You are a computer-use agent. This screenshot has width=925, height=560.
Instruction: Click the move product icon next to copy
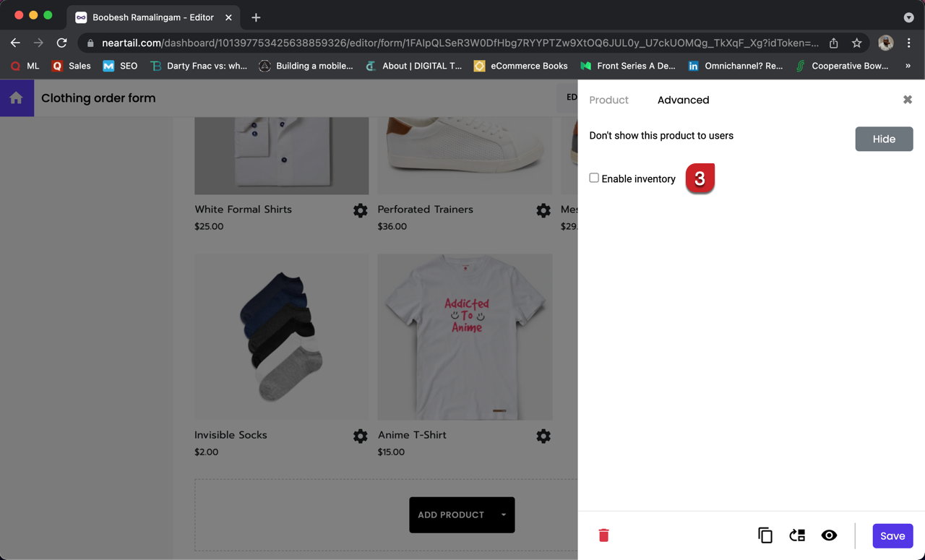coord(797,535)
